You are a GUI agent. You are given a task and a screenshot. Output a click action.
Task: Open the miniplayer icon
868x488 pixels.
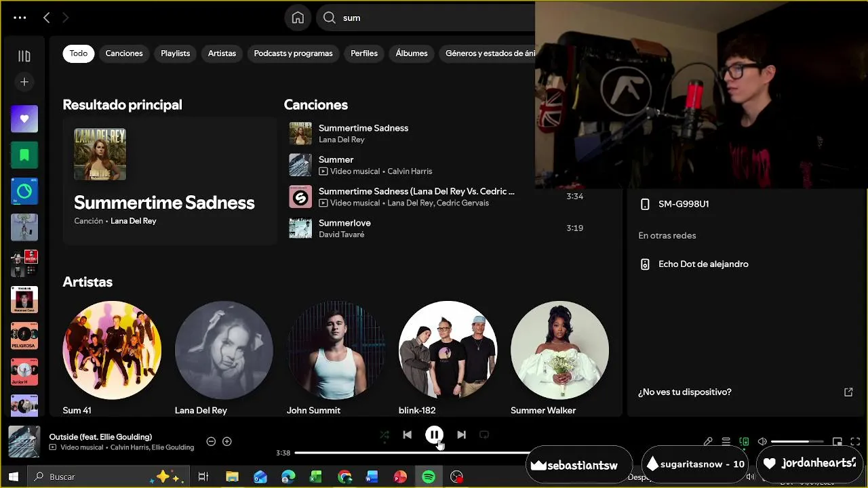coord(837,441)
